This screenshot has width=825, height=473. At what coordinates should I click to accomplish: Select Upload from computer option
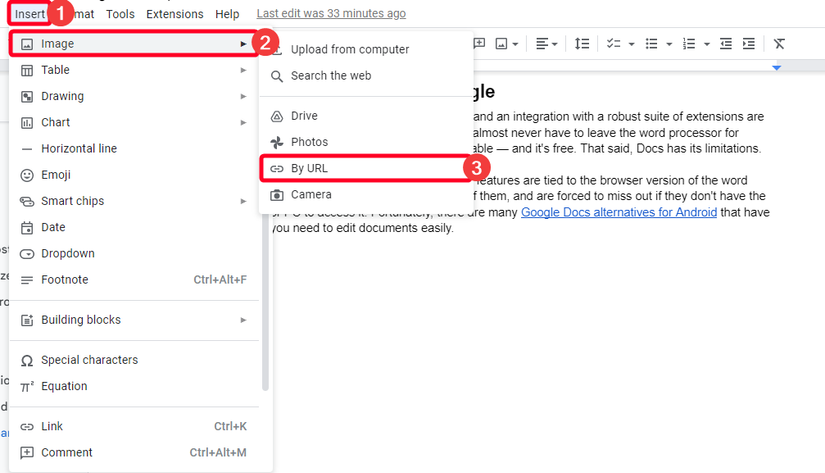click(349, 49)
